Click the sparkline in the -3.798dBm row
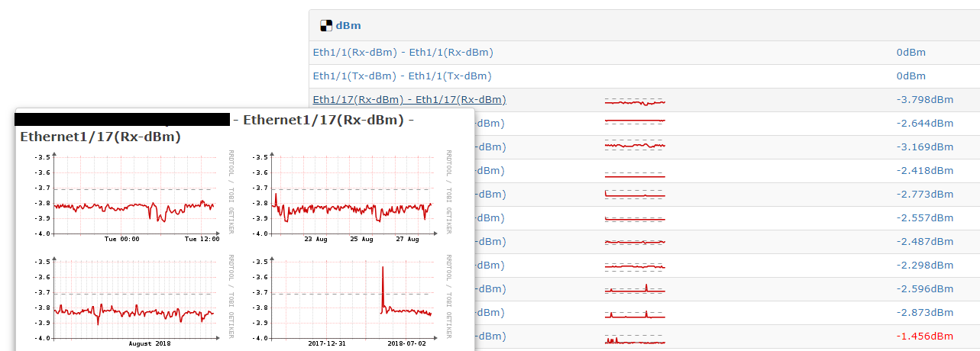 pos(635,101)
